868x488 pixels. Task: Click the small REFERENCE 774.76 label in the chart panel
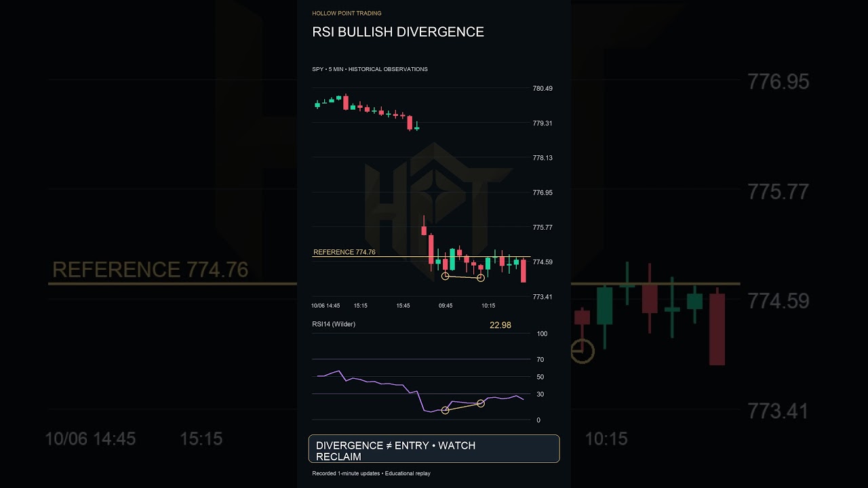click(x=344, y=252)
